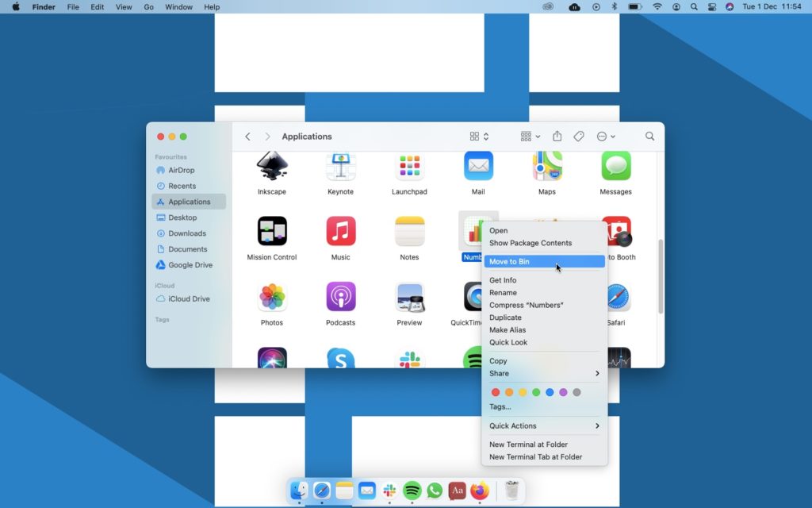Open the Inkscape app icon

[272, 167]
